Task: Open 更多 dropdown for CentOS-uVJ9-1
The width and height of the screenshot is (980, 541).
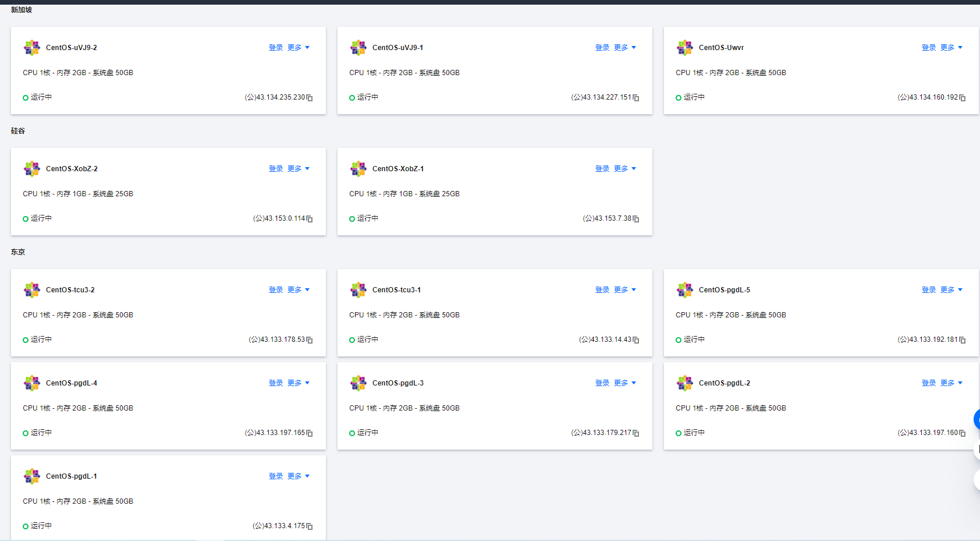Action: pyautogui.click(x=625, y=48)
